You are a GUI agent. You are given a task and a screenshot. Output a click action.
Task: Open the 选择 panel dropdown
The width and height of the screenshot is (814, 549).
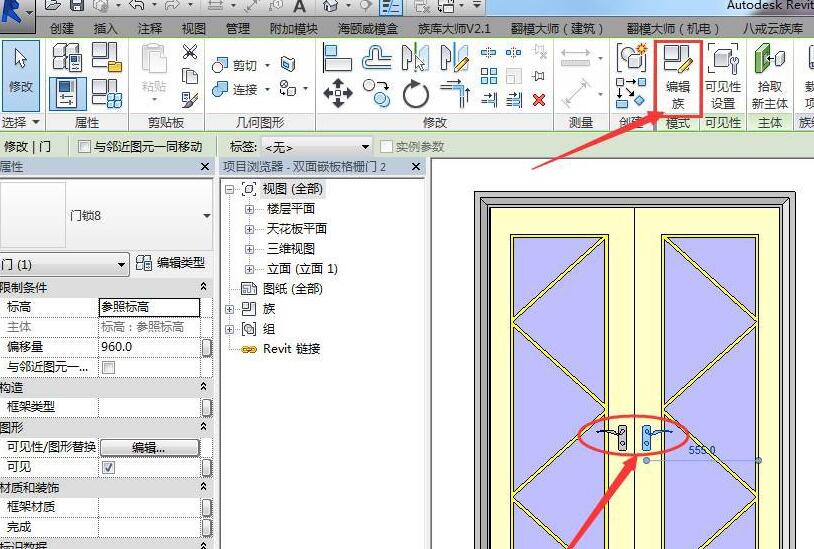pos(36,122)
